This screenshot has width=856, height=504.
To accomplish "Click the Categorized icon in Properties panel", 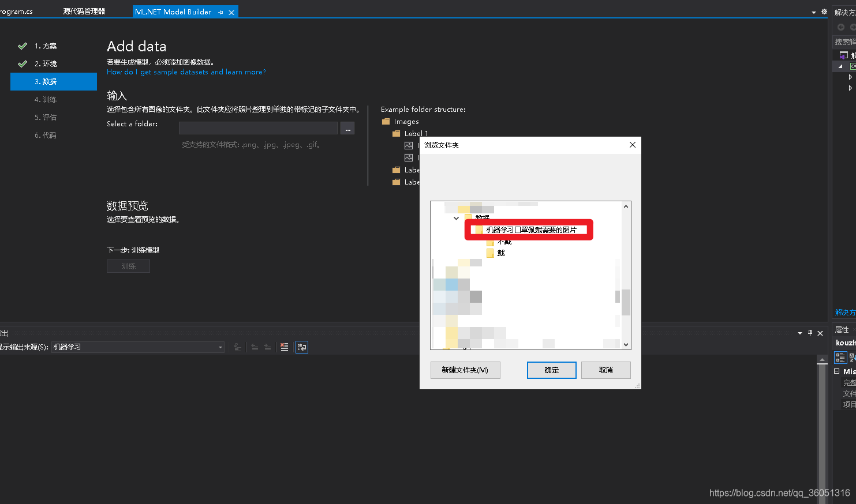I will 840,358.
